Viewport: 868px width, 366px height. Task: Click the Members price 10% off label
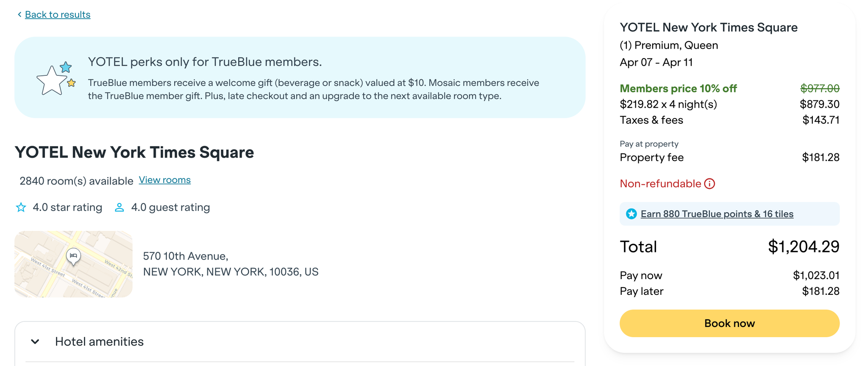click(x=678, y=89)
